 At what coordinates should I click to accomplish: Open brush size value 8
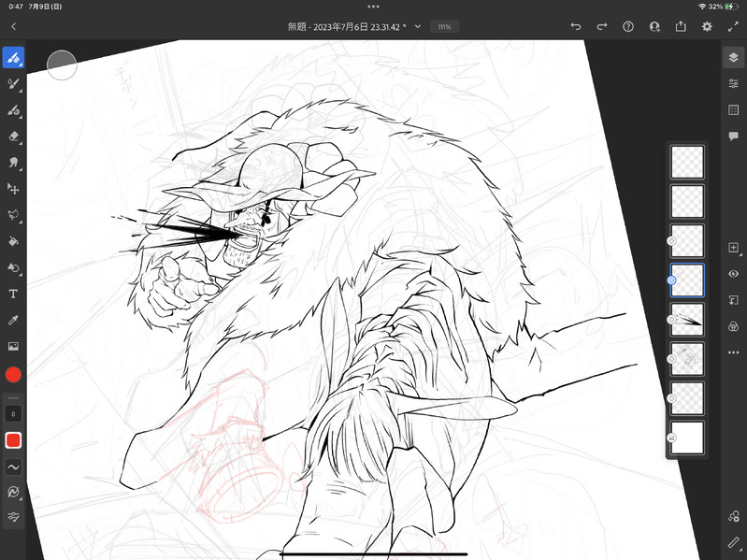pos(13,414)
